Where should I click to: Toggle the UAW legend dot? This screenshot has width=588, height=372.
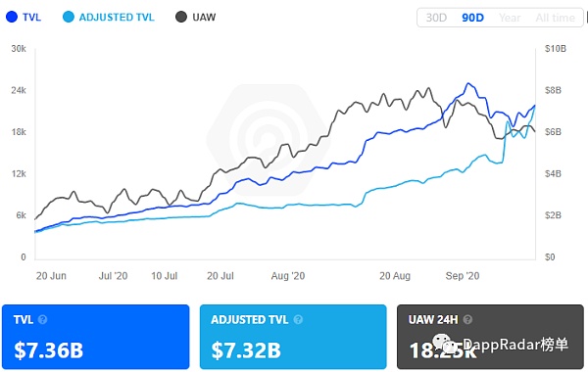(181, 17)
